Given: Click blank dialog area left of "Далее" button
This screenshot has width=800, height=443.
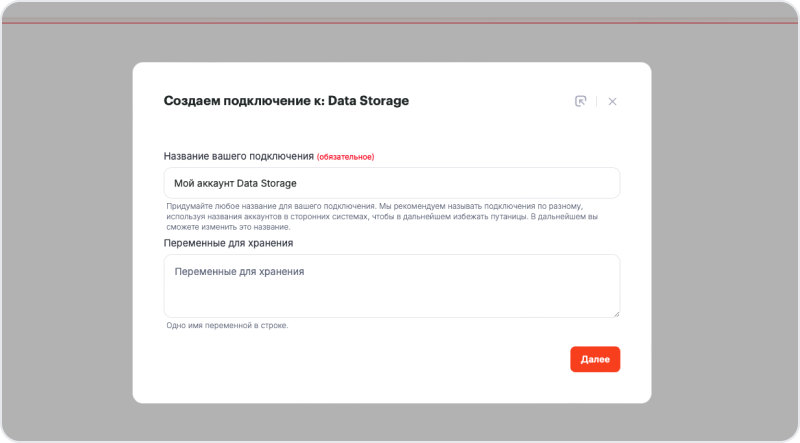Looking at the screenshot, I should pyautogui.click(x=400, y=360).
